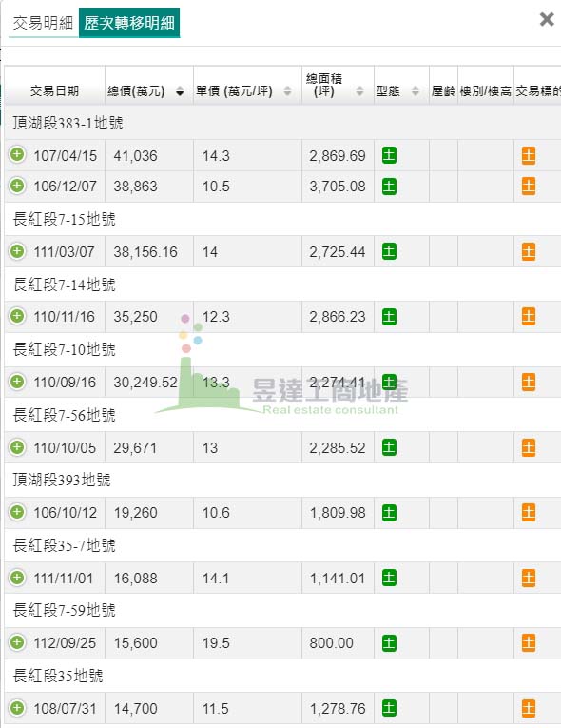Click the green land type icon for 110/10/05

click(389, 447)
